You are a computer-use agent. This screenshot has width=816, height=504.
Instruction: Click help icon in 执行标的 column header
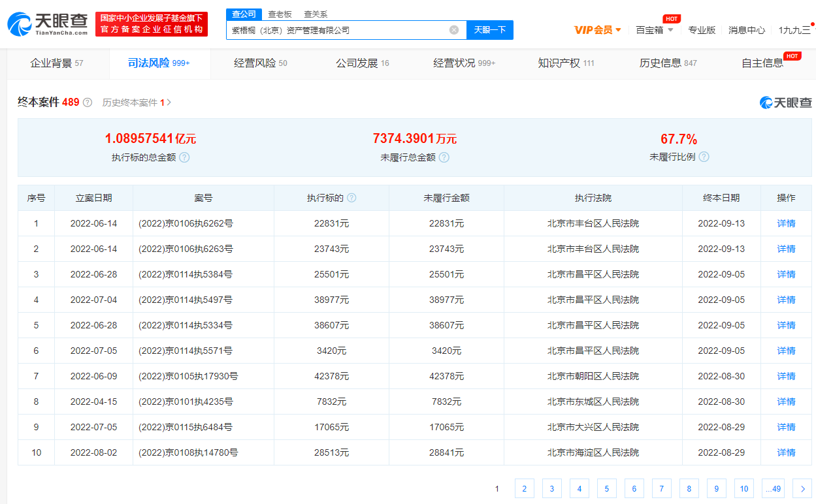[x=351, y=198]
